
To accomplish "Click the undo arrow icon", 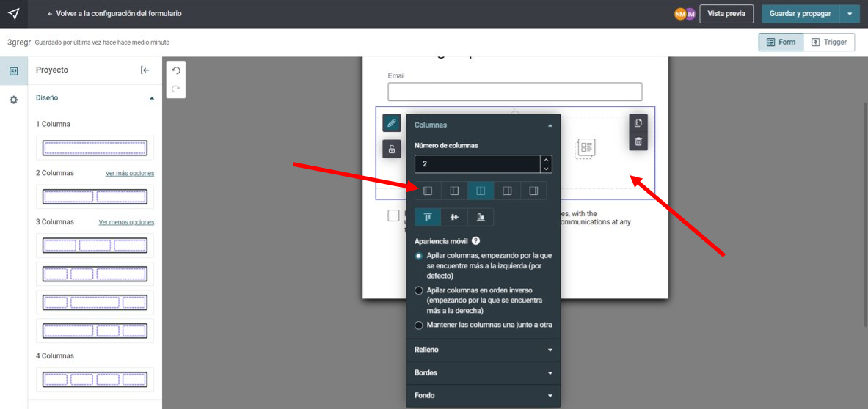I will point(176,70).
